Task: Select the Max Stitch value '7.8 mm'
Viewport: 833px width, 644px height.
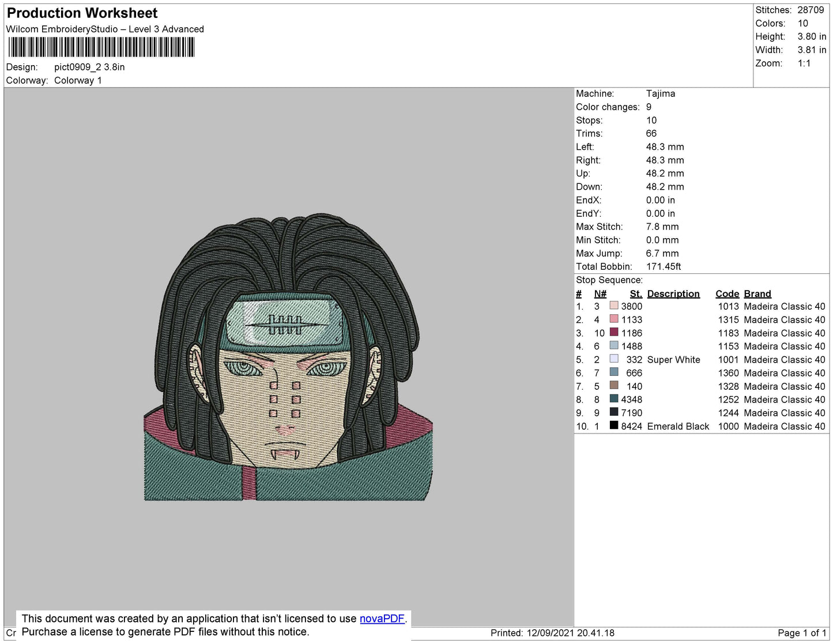Action: tap(662, 227)
